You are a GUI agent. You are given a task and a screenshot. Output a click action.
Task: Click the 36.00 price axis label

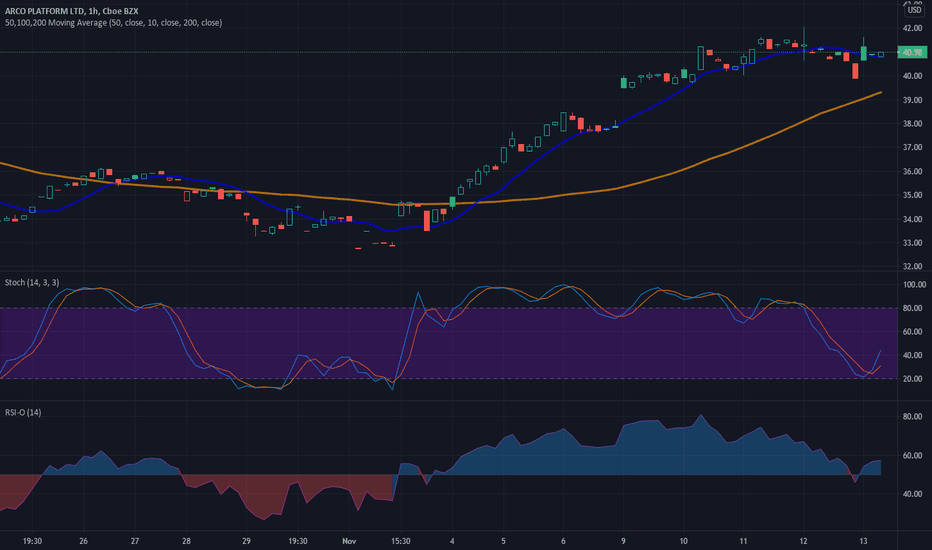click(x=912, y=171)
